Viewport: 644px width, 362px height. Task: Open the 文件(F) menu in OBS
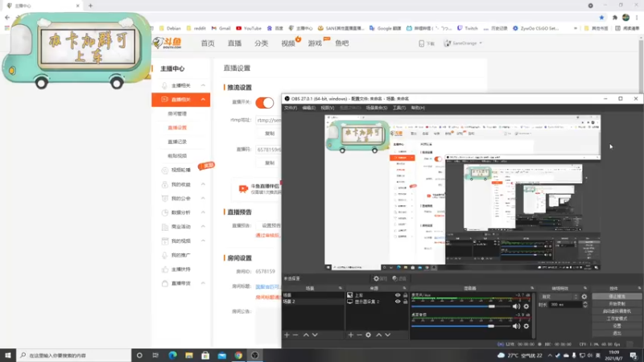pos(291,108)
